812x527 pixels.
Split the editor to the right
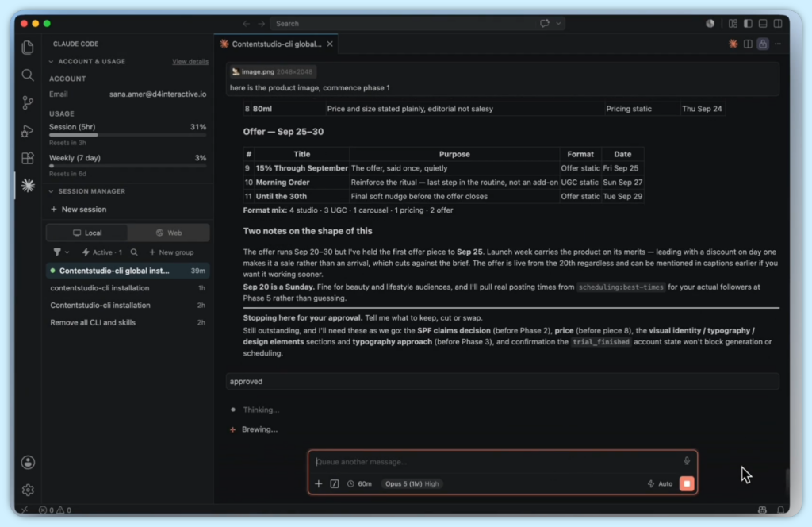(x=748, y=44)
